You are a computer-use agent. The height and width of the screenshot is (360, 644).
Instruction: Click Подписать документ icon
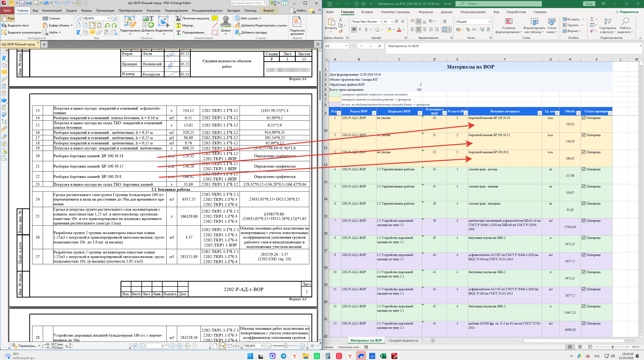tap(297, 25)
